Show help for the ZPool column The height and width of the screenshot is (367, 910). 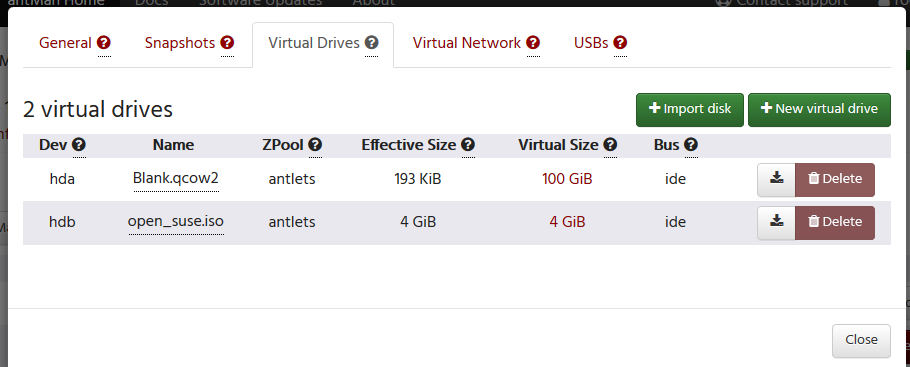point(315,145)
